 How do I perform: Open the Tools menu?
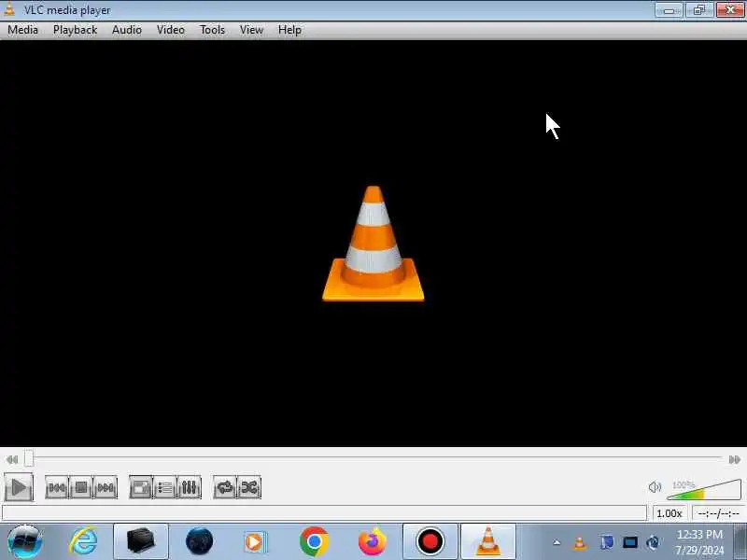pos(213,30)
